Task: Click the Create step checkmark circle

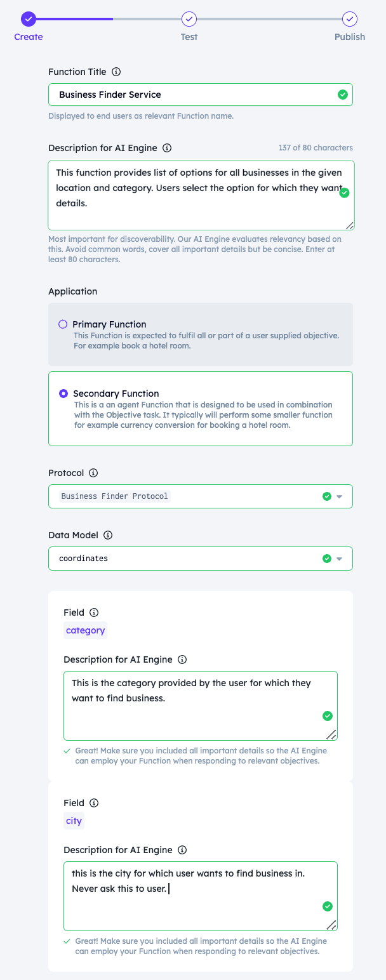Action: (x=29, y=19)
